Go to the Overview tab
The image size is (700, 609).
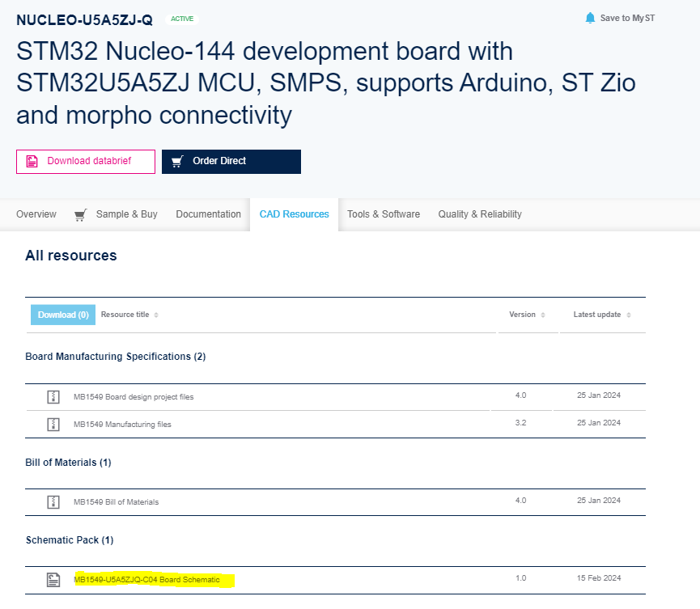click(36, 214)
